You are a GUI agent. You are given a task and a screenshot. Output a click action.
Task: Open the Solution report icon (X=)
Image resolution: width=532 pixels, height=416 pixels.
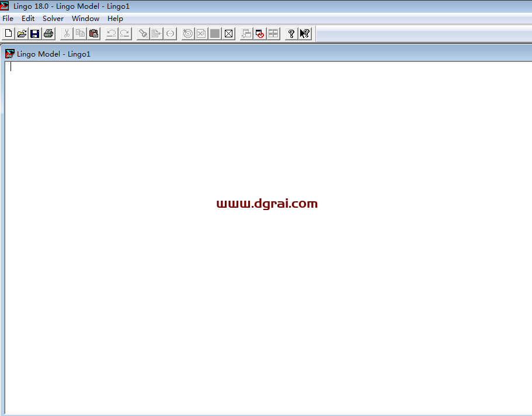201,34
